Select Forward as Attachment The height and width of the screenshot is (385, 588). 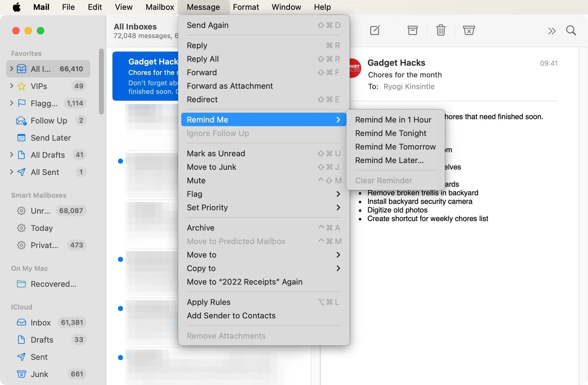pyautogui.click(x=264, y=86)
